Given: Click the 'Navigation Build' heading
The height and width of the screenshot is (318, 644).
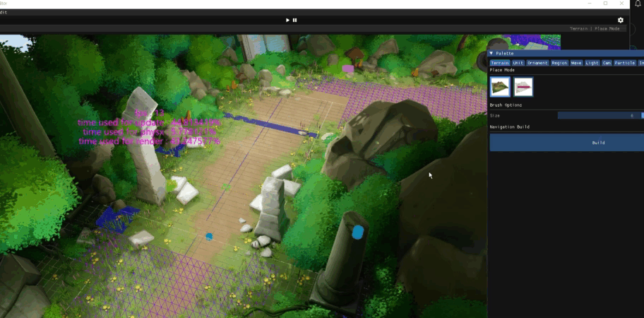Looking at the screenshot, I should [x=509, y=127].
